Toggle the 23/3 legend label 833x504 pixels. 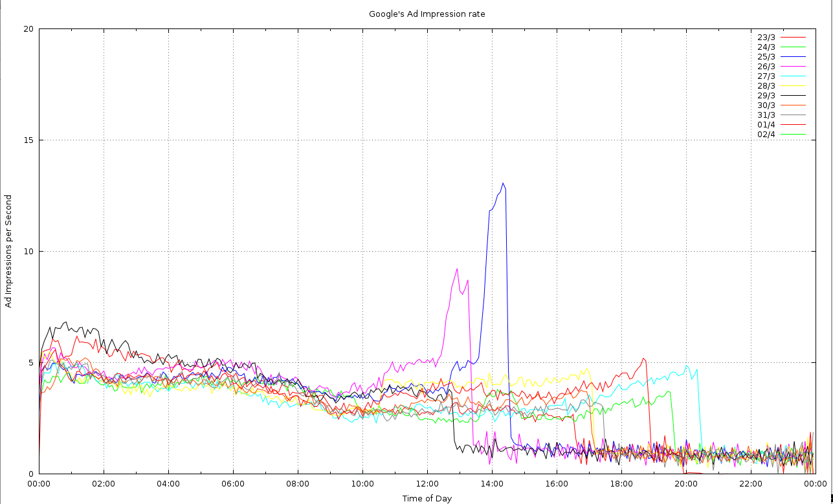tap(766, 38)
